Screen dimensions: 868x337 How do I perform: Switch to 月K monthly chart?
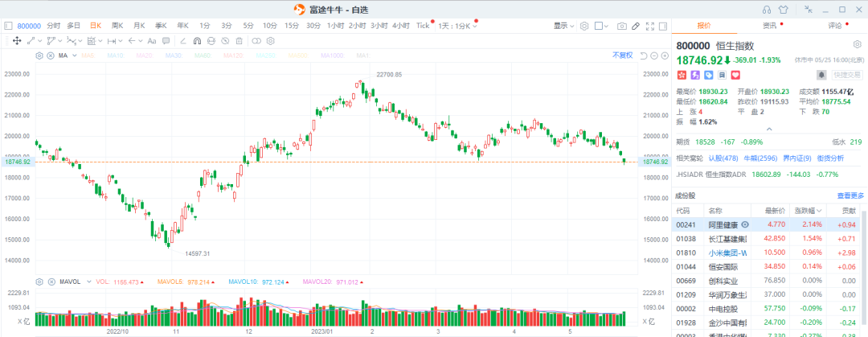(138, 26)
